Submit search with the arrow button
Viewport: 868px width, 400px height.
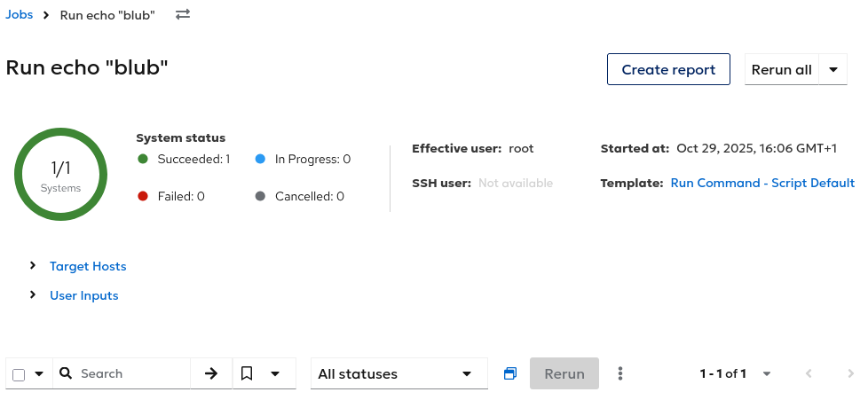211,373
